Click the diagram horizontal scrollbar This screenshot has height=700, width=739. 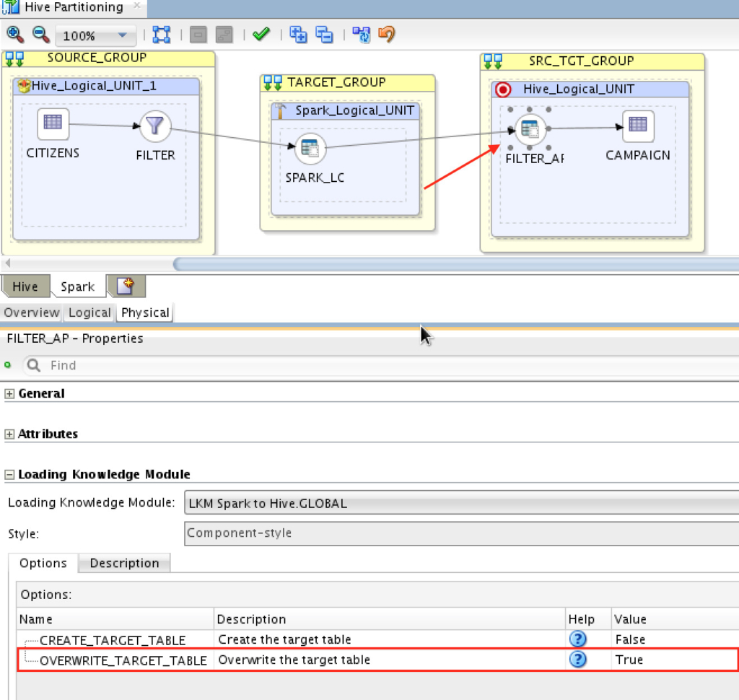click(x=456, y=263)
